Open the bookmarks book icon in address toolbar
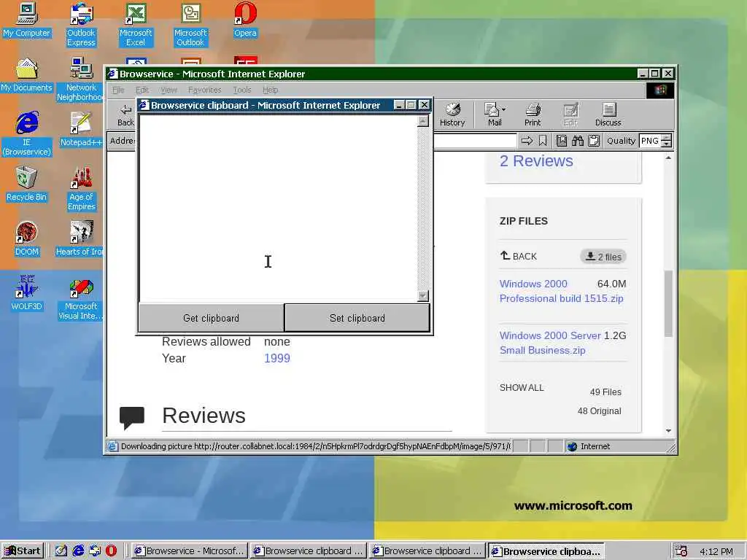The width and height of the screenshot is (747, 560). tap(562, 141)
